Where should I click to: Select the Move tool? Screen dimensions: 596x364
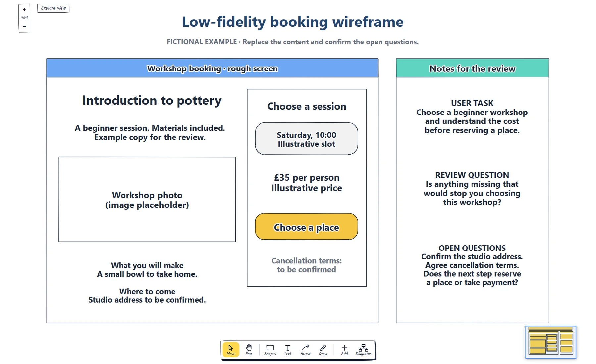pyautogui.click(x=231, y=350)
